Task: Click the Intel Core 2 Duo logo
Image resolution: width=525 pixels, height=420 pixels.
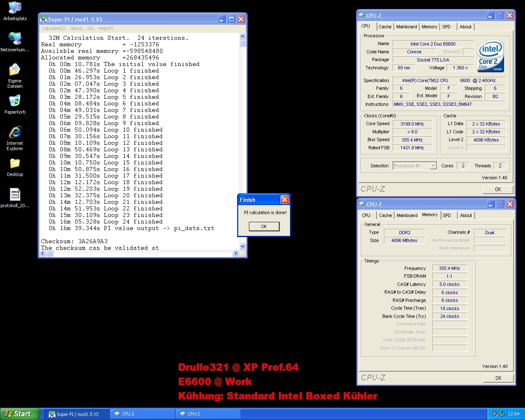Action: pos(491,56)
